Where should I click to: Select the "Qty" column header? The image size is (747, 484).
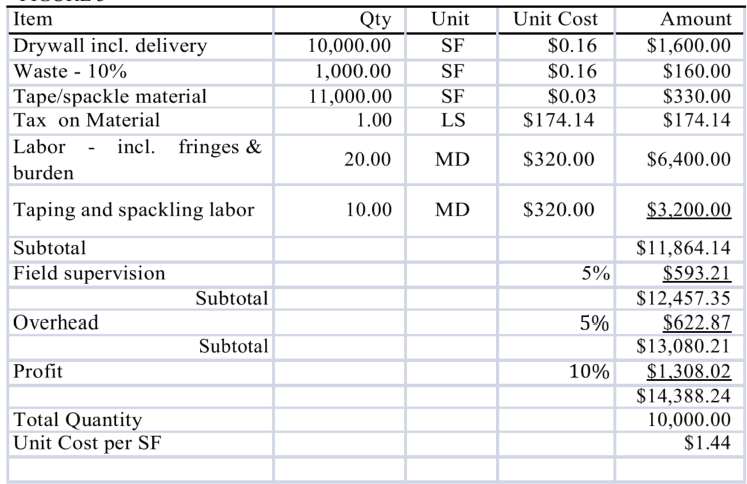click(x=375, y=19)
